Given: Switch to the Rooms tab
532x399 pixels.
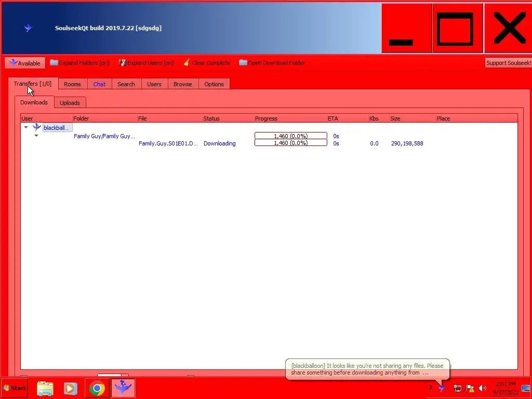Looking at the screenshot, I should click(x=73, y=84).
